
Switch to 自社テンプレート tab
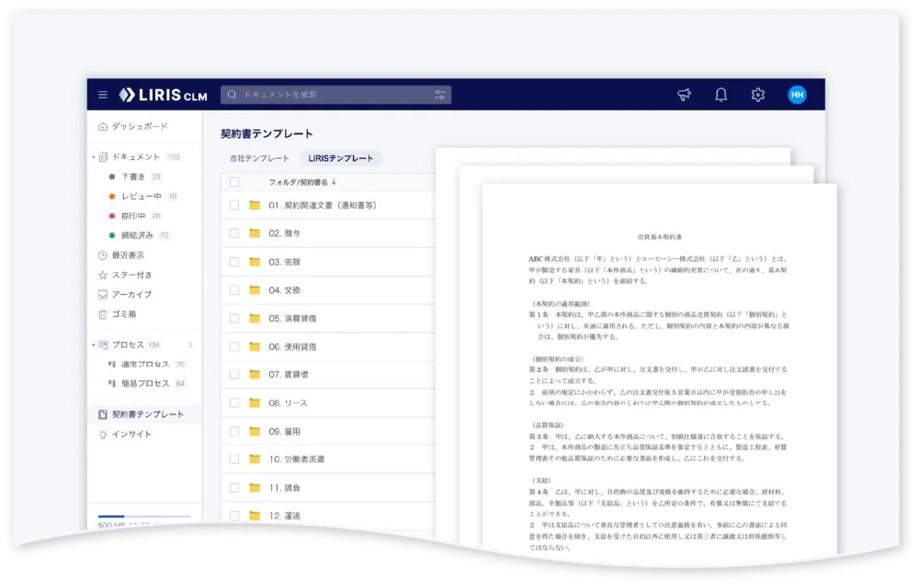tap(259, 159)
